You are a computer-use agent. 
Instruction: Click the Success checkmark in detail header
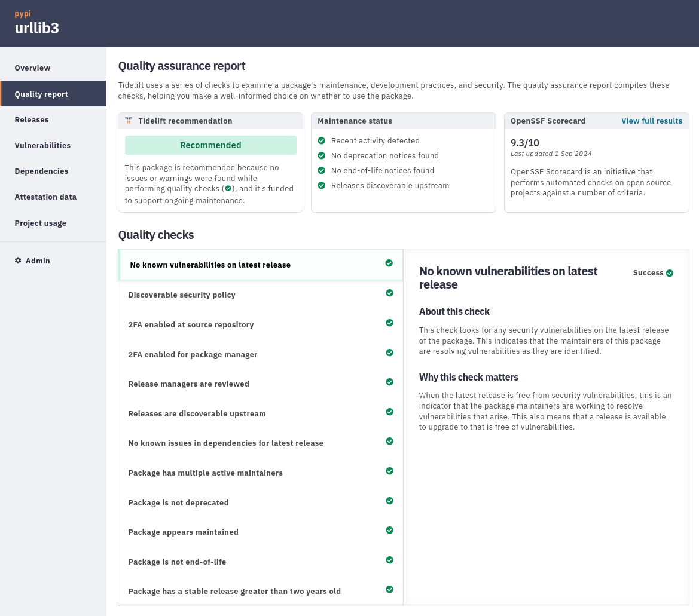click(669, 272)
